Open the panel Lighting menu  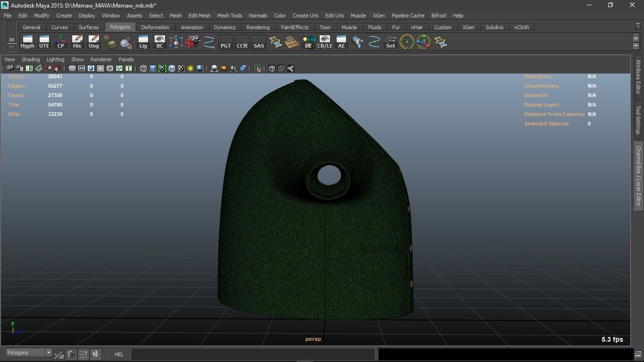point(55,59)
